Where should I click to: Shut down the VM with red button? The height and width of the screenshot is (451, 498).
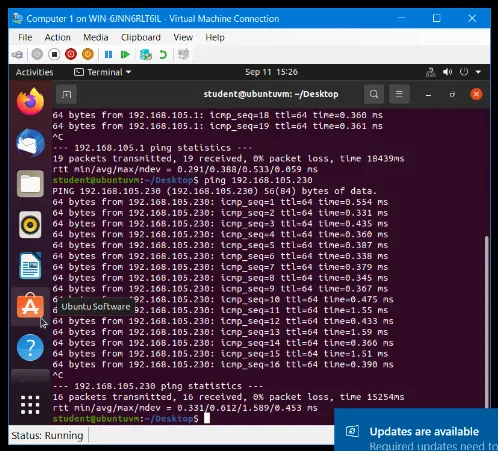(x=71, y=54)
